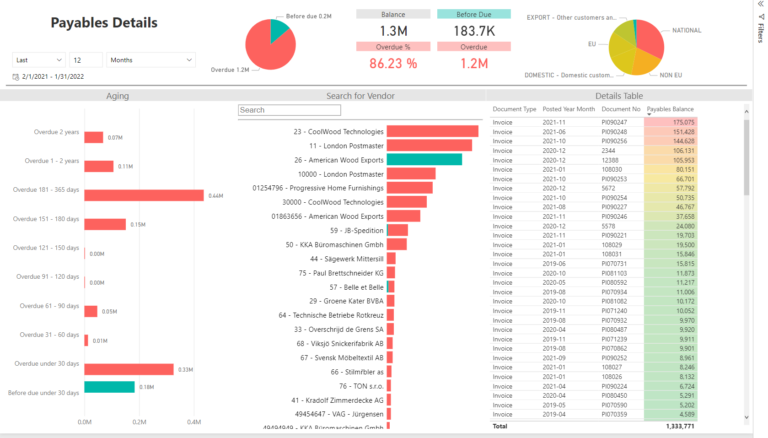Click the number of periods field showing 12

click(86, 60)
